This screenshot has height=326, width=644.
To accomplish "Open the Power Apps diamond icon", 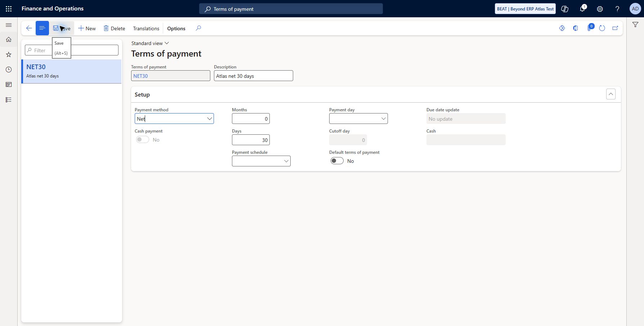I will (x=562, y=28).
